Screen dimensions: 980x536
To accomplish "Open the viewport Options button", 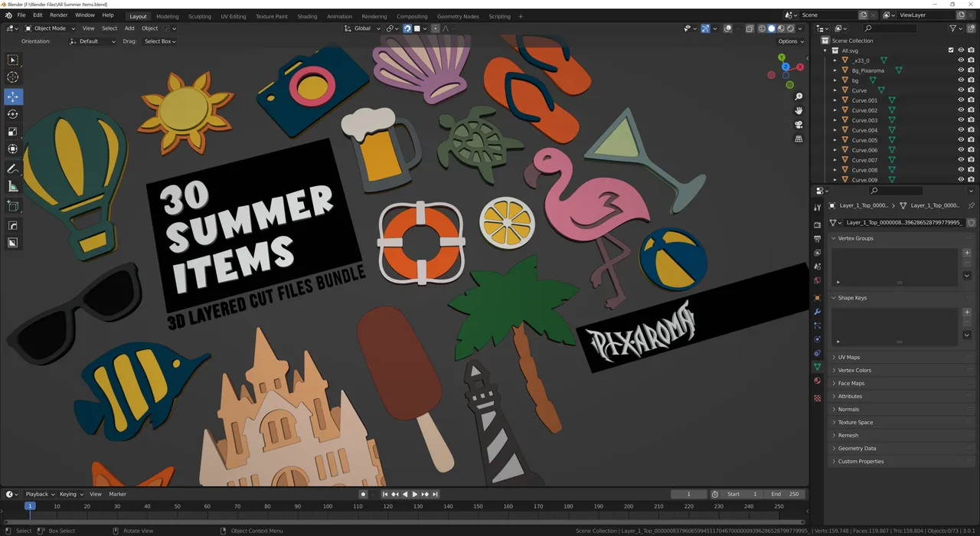I will [790, 41].
